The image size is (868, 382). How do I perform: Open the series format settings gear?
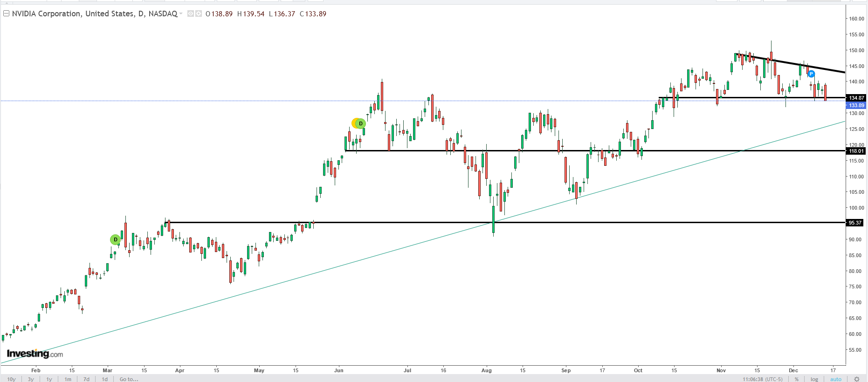pos(199,14)
